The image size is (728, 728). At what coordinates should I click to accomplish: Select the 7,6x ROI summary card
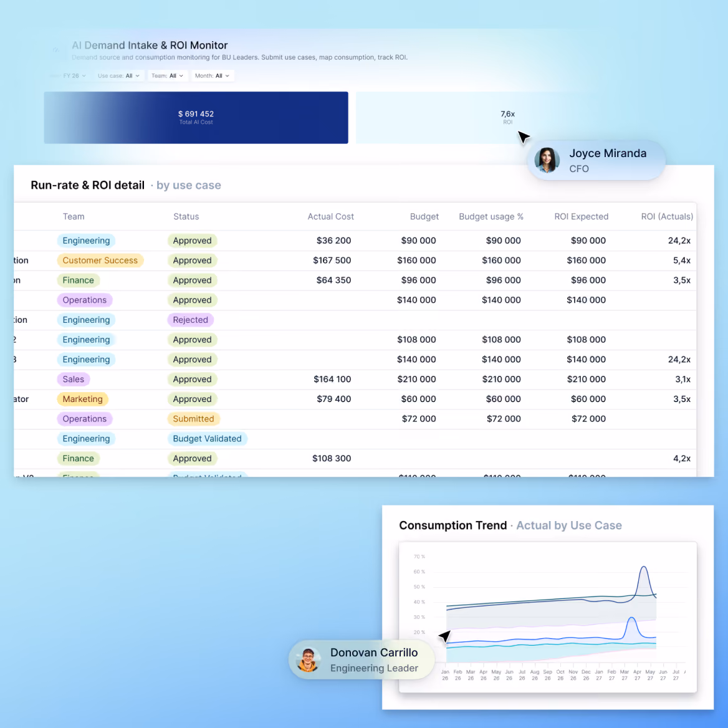[x=507, y=117]
